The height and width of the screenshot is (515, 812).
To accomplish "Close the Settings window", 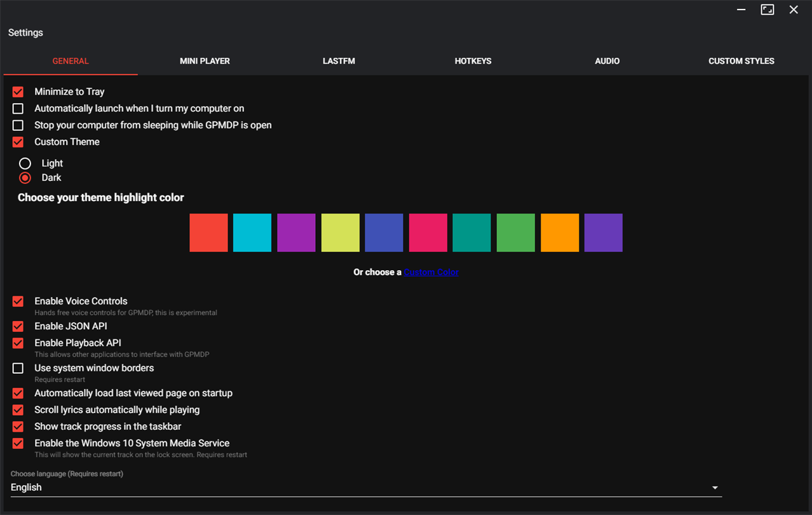I will pos(794,10).
